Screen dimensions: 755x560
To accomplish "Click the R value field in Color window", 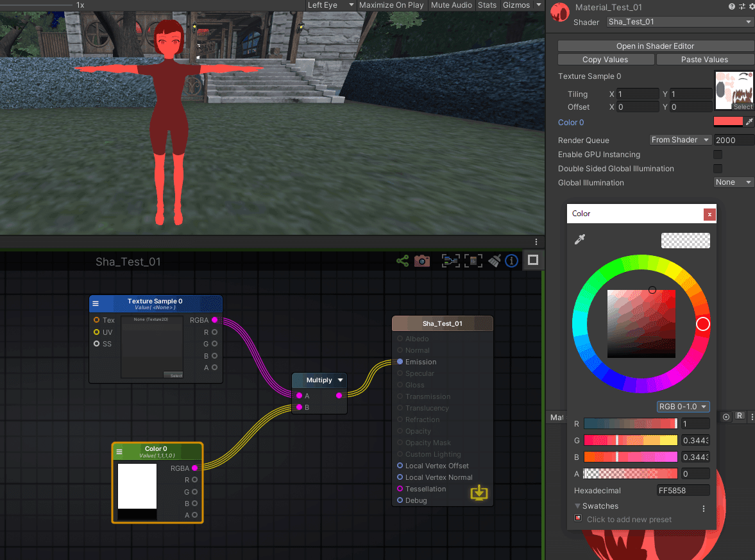I will (695, 423).
